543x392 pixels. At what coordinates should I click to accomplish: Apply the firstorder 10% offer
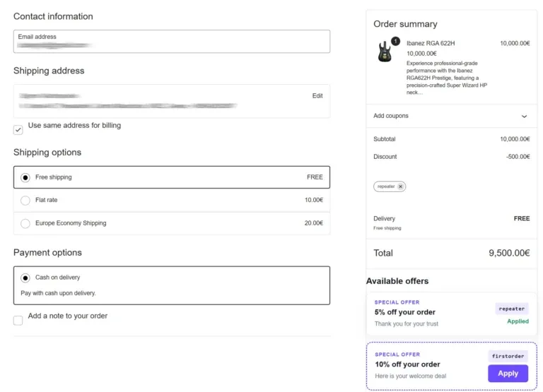click(508, 374)
